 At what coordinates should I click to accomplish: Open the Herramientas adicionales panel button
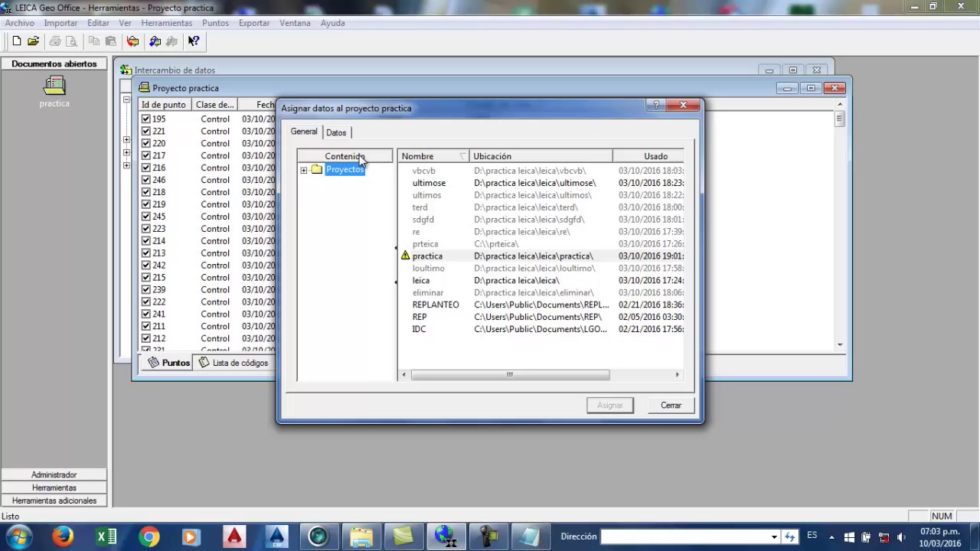pos(54,500)
